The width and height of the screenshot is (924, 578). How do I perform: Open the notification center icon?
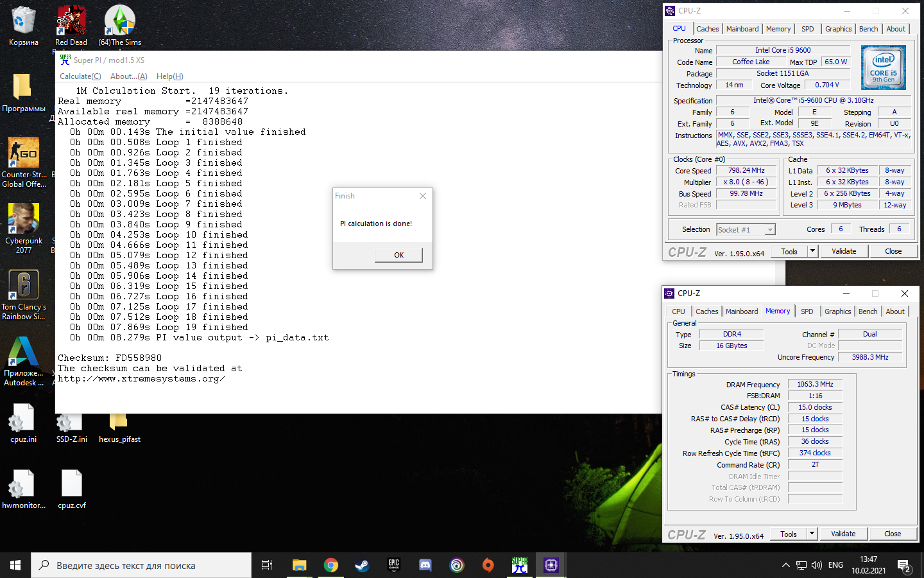coord(905,566)
